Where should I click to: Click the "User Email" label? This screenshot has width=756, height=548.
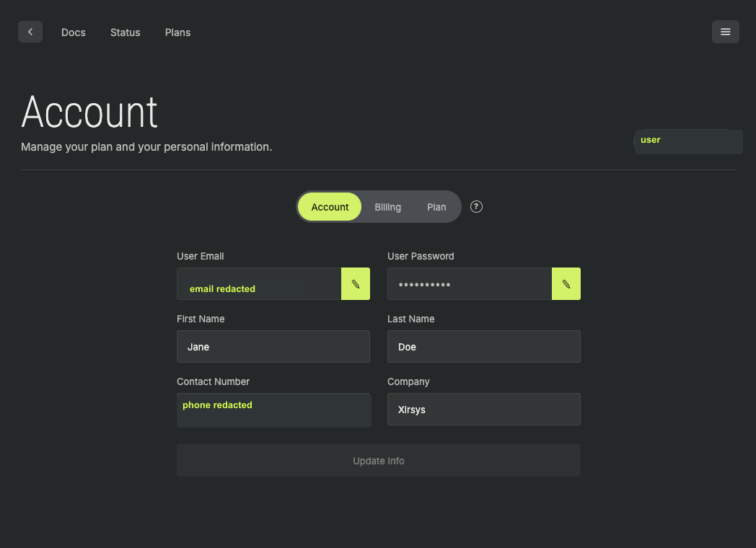(200, 257)
